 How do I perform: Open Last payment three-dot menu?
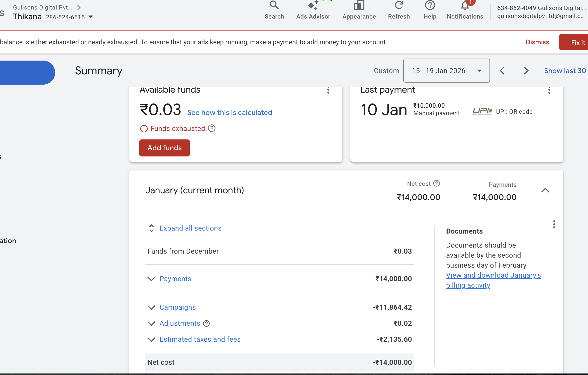(x=549, y=90)
